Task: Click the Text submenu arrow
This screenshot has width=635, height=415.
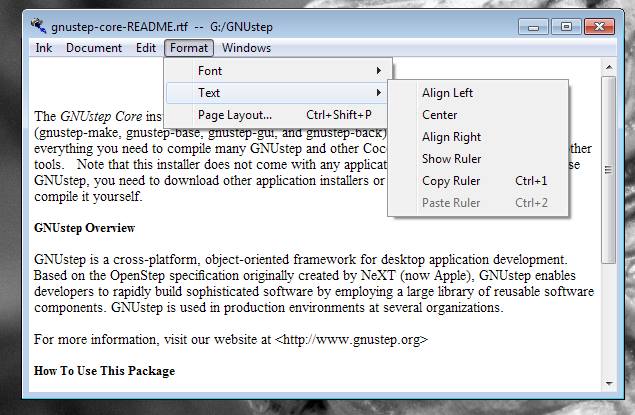Action: [x=378, y=93]
